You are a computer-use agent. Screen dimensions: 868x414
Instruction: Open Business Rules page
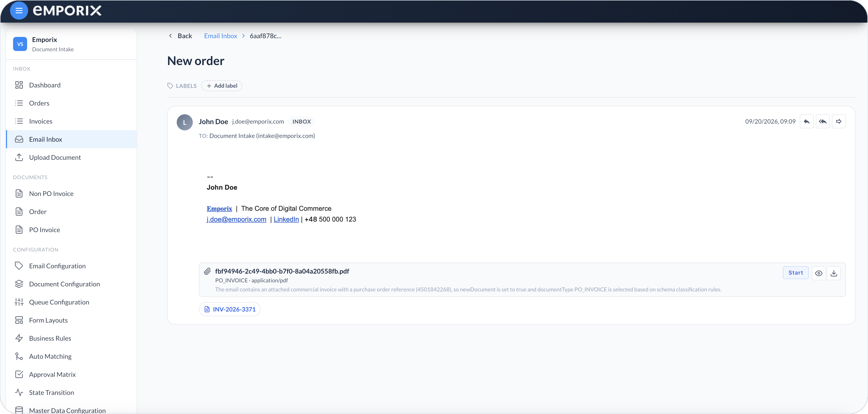coord(72,338)
